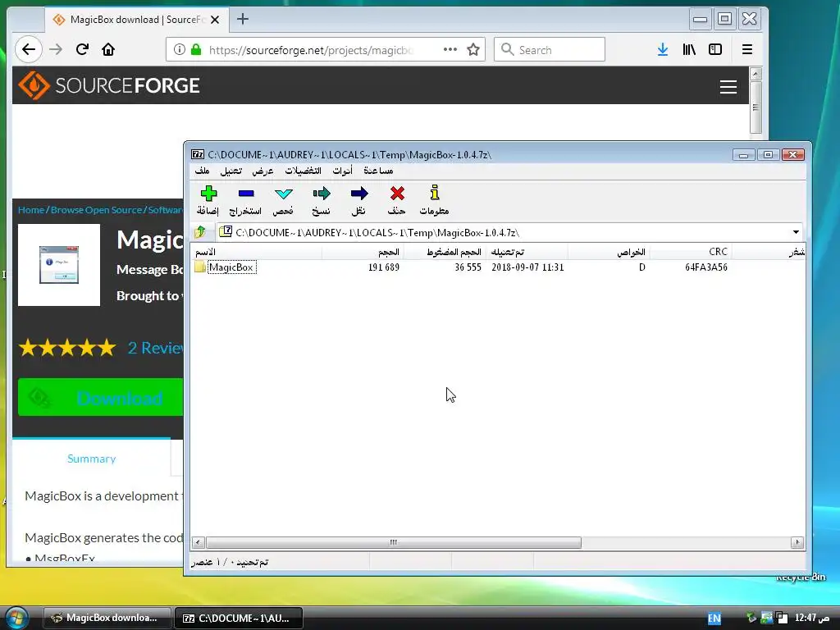Reload the SourceForge page
The width and height of the screenshot is (840, 630).
pyautogui.click(x=82, y=50)
